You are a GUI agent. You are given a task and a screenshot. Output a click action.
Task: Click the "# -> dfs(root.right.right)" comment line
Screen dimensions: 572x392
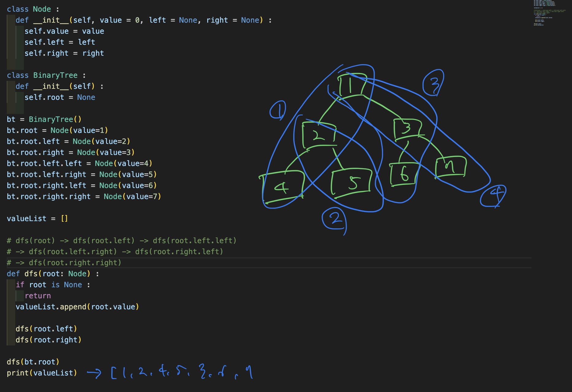[x=64, y=263]
